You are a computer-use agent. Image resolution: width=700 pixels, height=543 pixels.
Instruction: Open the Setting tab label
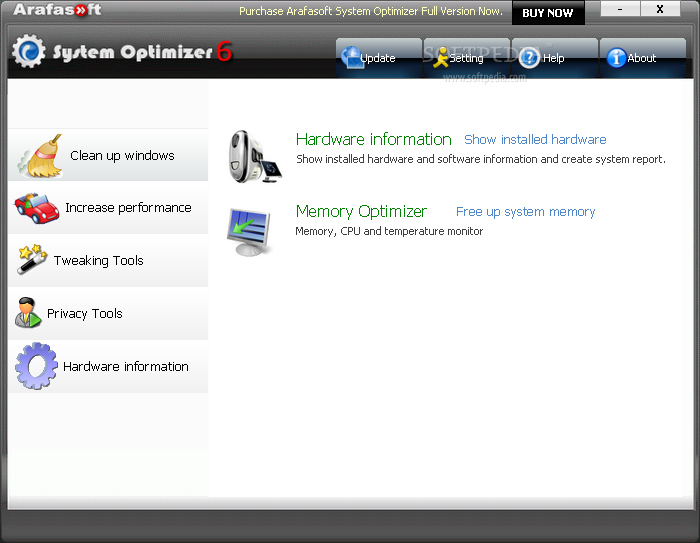467,58
